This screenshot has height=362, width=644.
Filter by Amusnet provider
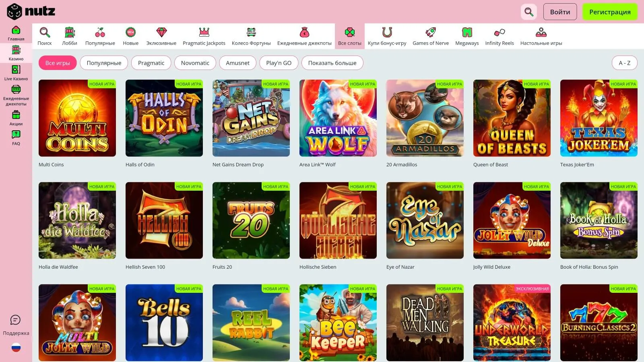237,63
